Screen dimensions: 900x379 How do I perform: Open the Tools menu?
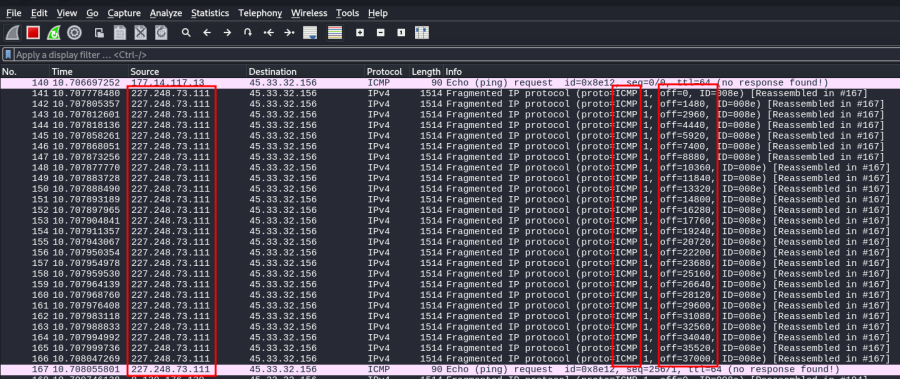click(x=347, y=13)
